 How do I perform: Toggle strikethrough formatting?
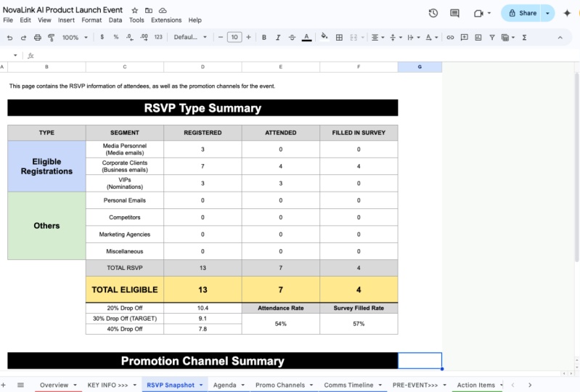point(292,37)
